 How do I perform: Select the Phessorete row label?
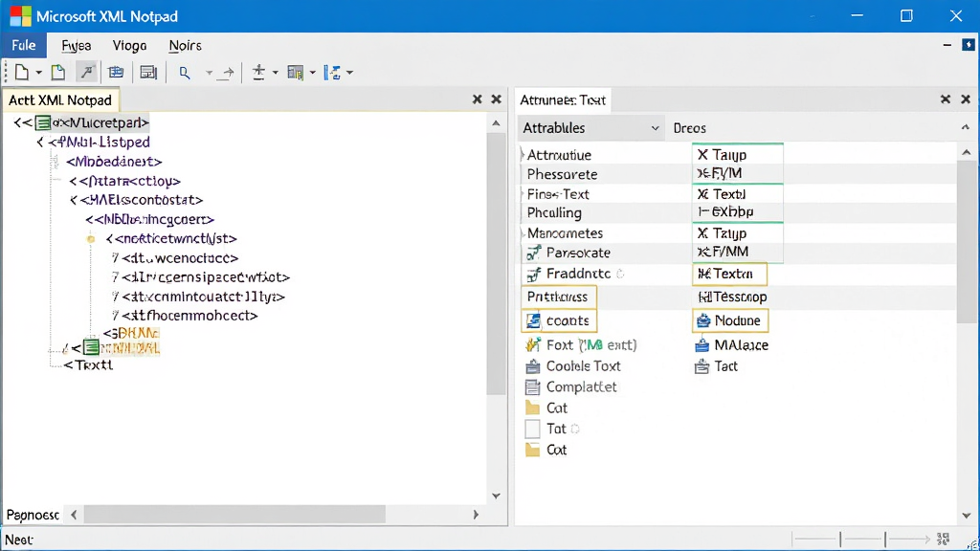562,174
